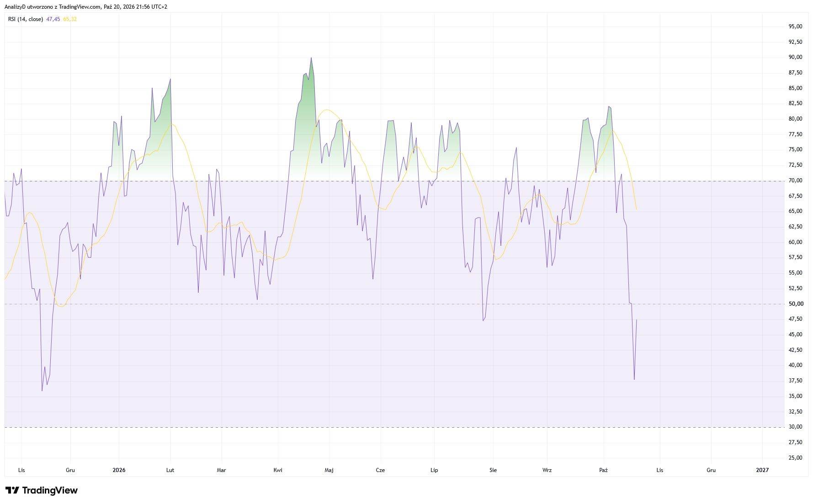This screenshot has width=813, height=504.
Task: Click the 2026 label on time axis
Action: click(x=119, y=470)
